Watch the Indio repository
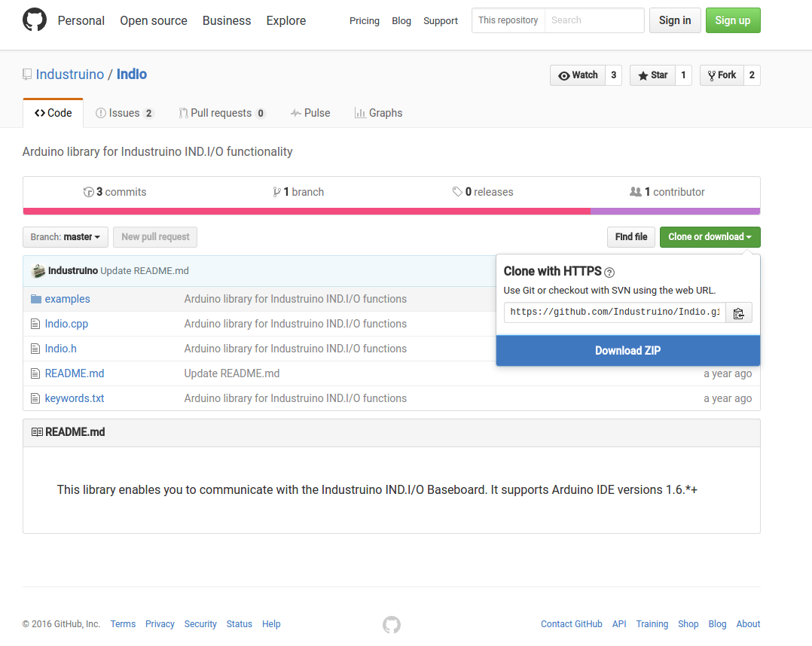Screen dimensions: 812x646 coord(578,75)
